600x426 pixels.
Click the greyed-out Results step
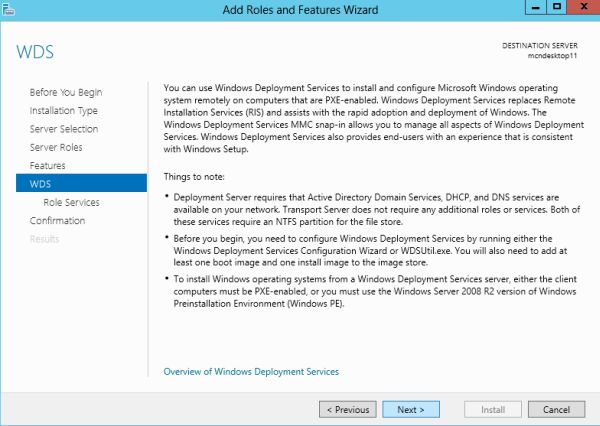[x=44, y=239]
